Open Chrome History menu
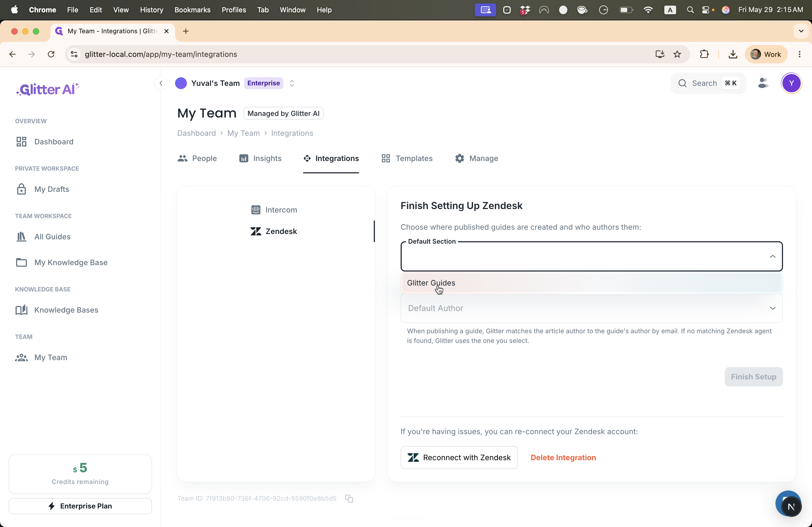This screenshot has width=812, height=527. pos(151,10)
